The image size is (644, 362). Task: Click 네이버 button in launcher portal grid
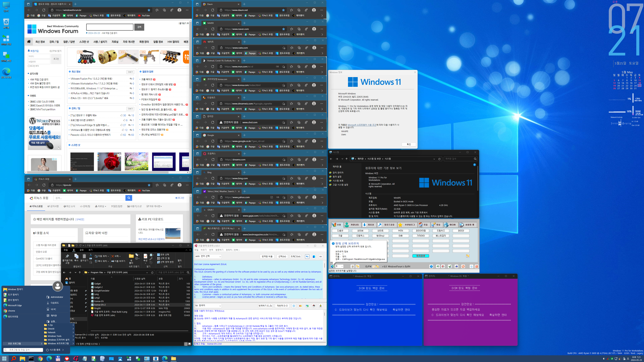coord(360,231)
